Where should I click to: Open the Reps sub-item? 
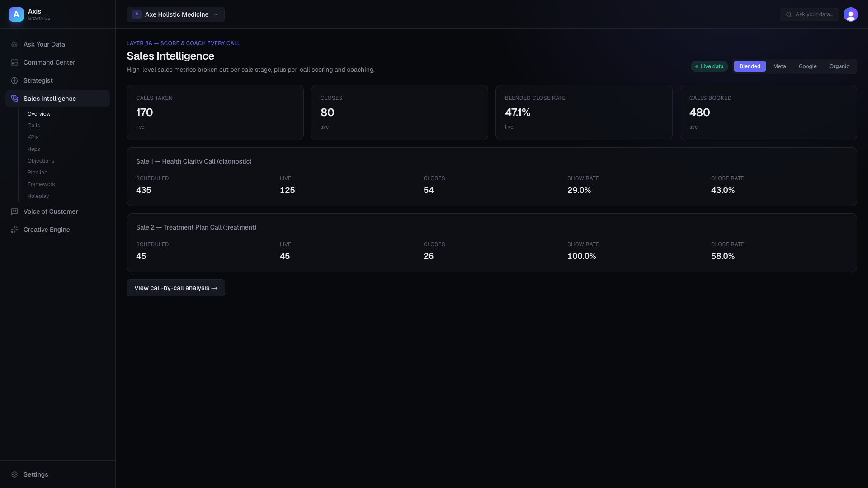pyautogui.click(x=33, y=149)
